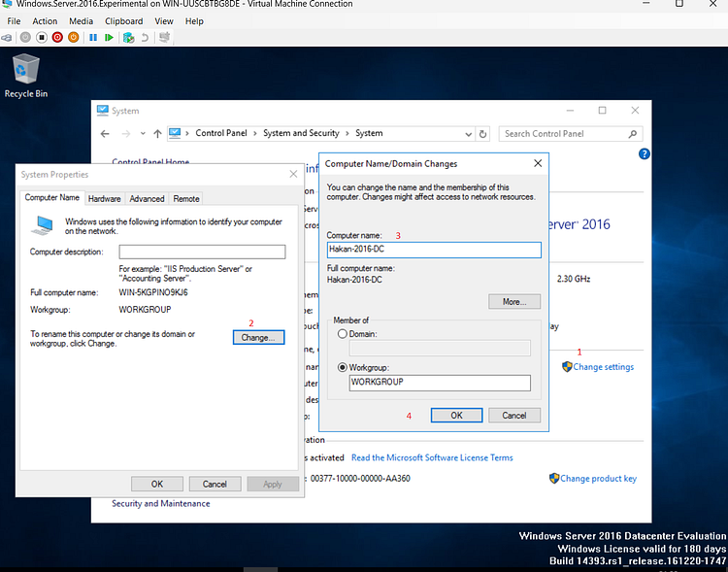This screenshot has height=572, width=728.
Task: Expand chevron after System and Security breadcrumb
Action: [x=347, y=133]
